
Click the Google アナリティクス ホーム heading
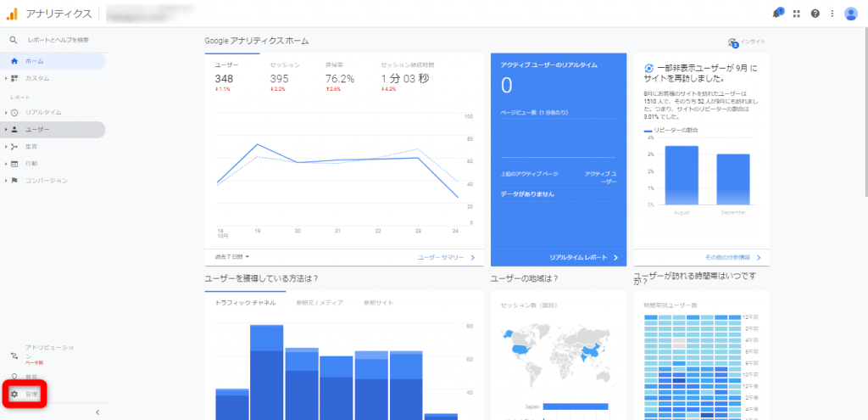tap(257, 41)
